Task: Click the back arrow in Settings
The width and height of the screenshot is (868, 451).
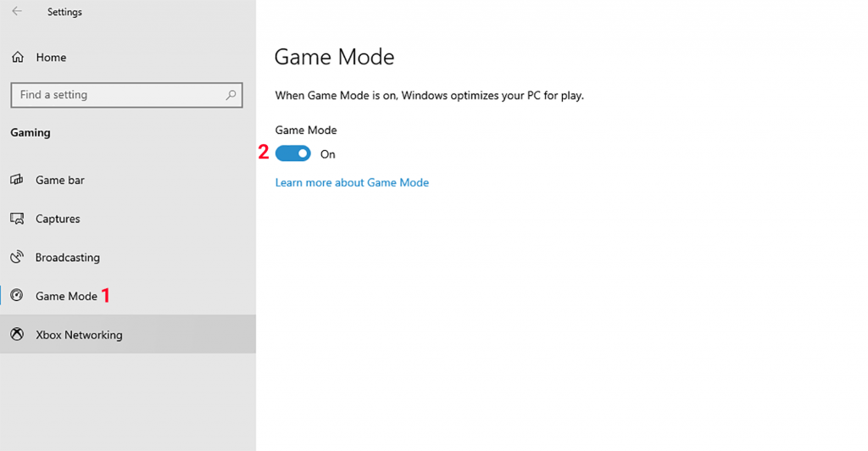Action: [17, 11]
